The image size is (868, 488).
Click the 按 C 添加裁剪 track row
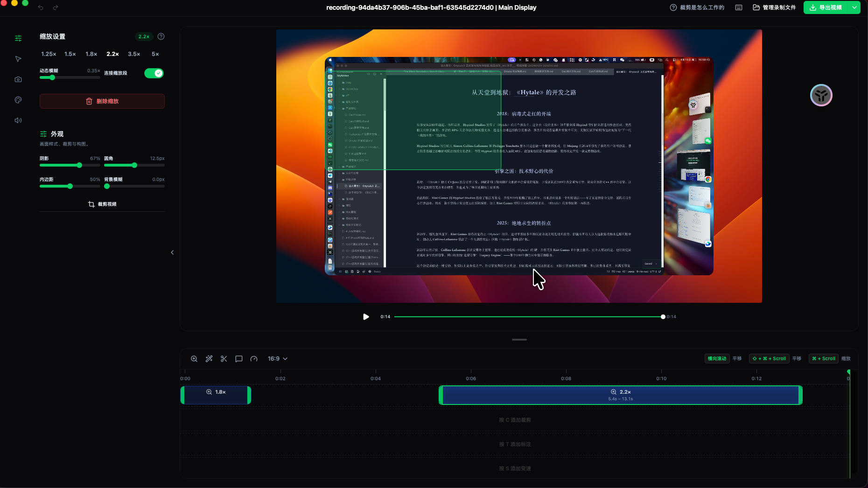click(x=515, y=420)
